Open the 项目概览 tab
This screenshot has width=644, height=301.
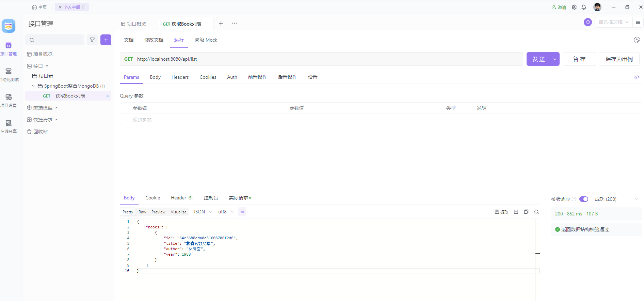[x=134, y=24]
